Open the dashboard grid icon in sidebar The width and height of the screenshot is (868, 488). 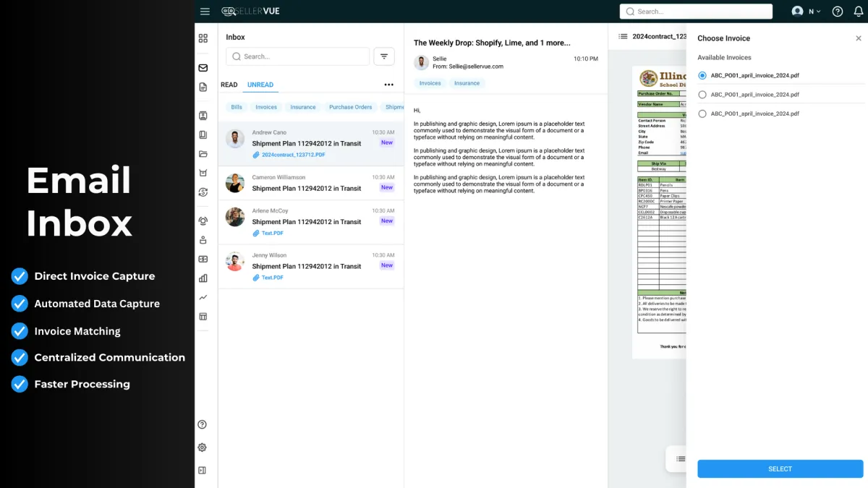[203, 38]
